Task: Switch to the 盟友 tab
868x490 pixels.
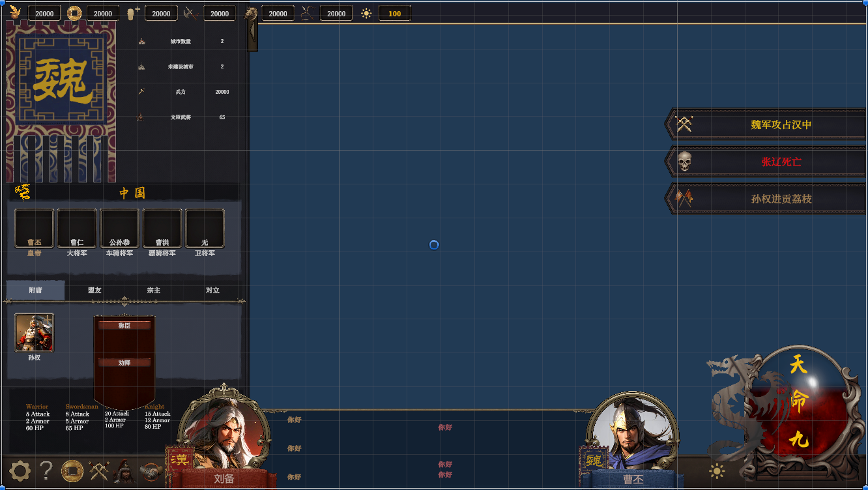Action: click(94, 290)
